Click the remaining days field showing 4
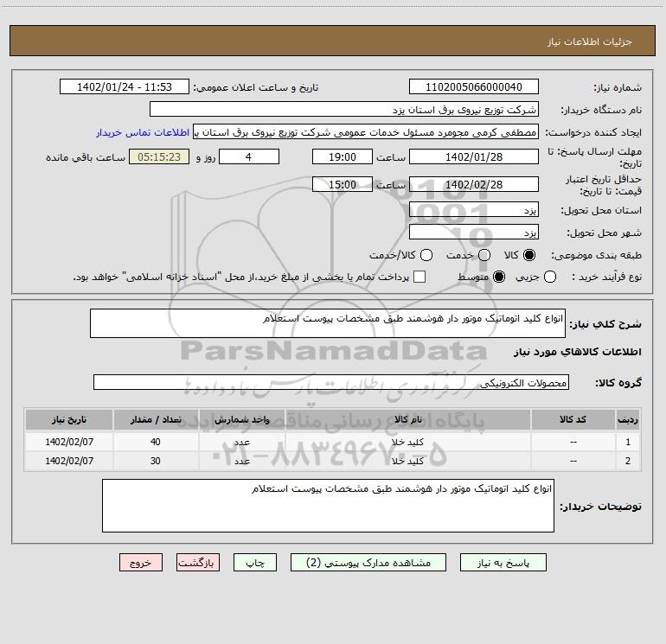The height and width of the screenshot is (644, 666). (249, 156)
